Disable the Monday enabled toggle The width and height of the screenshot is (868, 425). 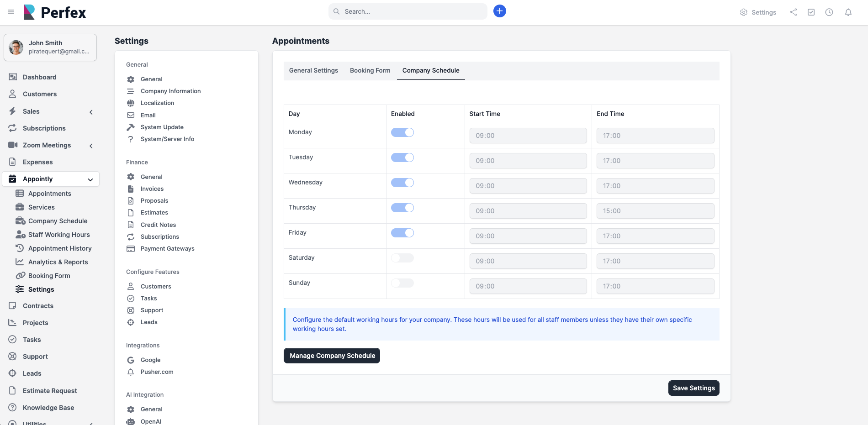click(x=402, y=132)
